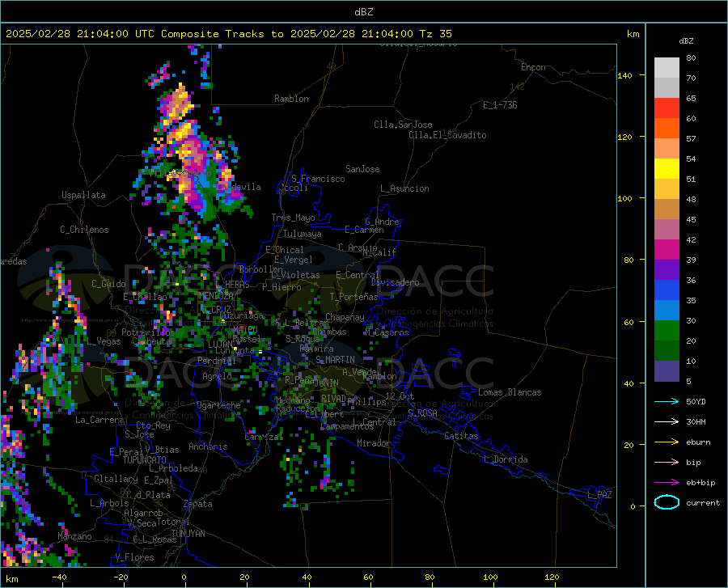Click the 'Gltallary' label on map

[116, 479]
